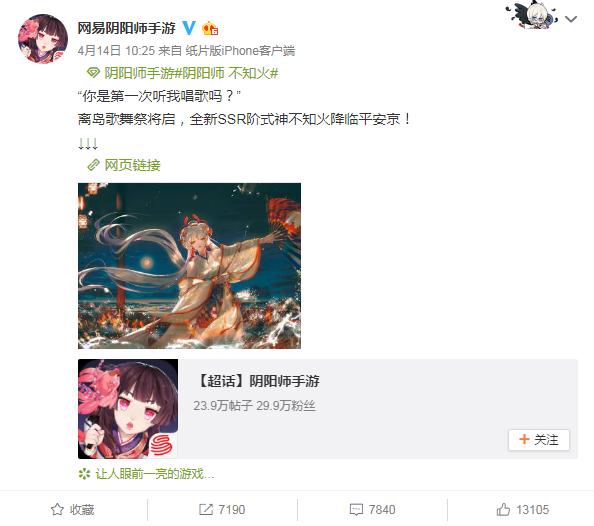Screen dimensions: 594x526
Task: Open the post options chevron menu
Action: point(571,19)
